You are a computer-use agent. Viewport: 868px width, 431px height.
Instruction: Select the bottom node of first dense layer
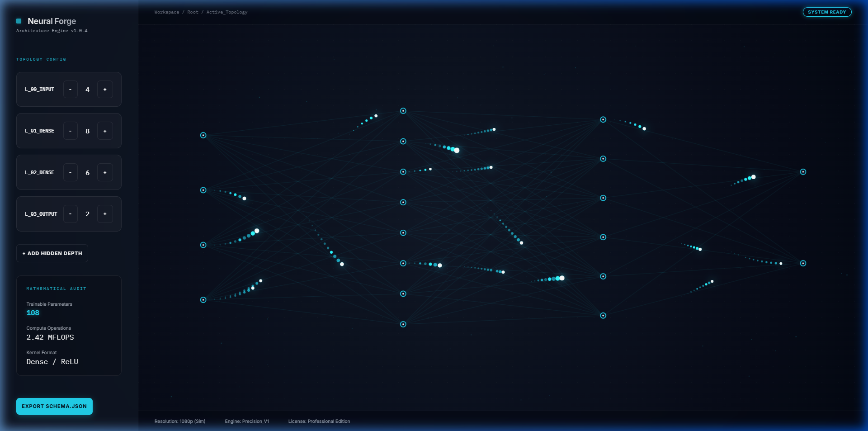click(x=403, y=324)
